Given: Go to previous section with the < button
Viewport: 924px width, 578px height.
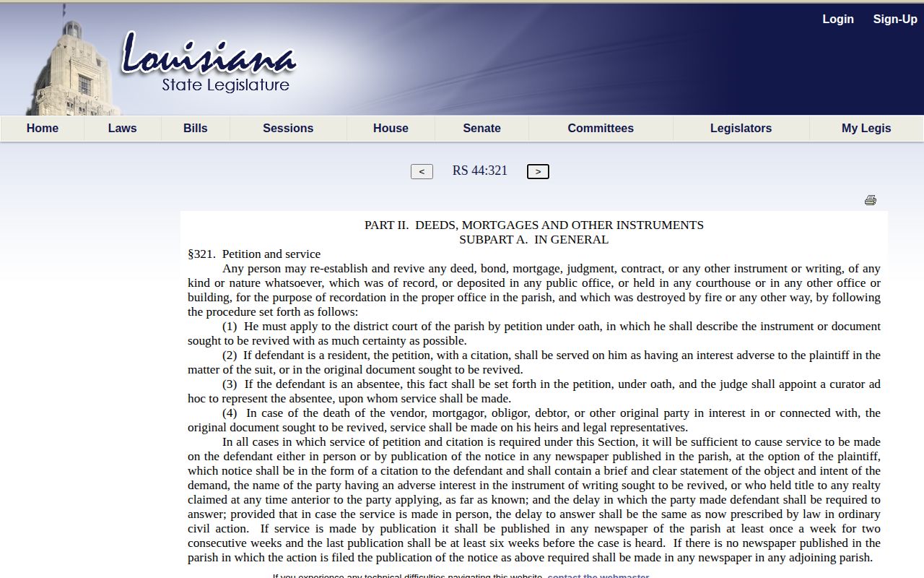Looking at the screenshot, I should pyautogui.click(x=422, y=171).
